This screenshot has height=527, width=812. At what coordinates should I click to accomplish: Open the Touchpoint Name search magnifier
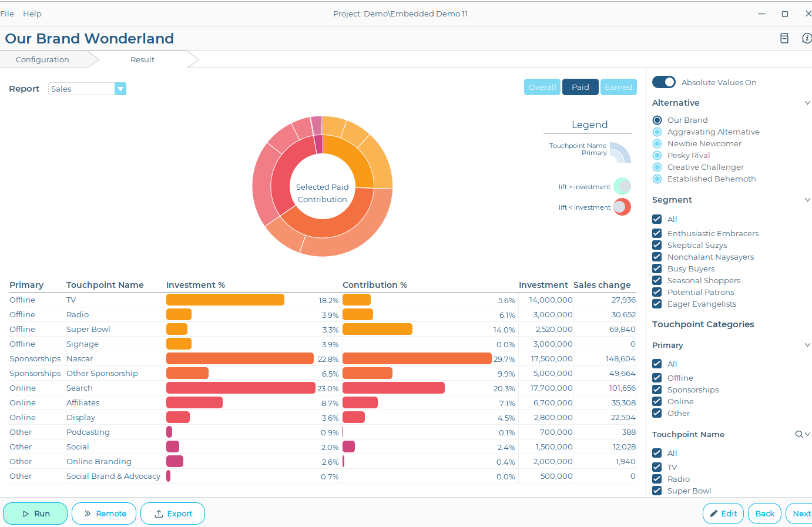(800, 434)
